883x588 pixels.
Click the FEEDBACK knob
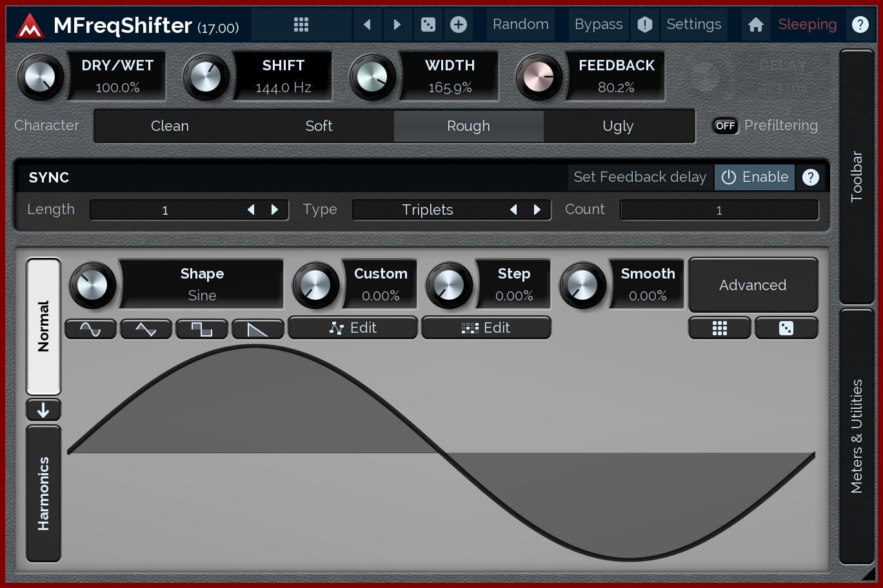[x=539, y=77]
